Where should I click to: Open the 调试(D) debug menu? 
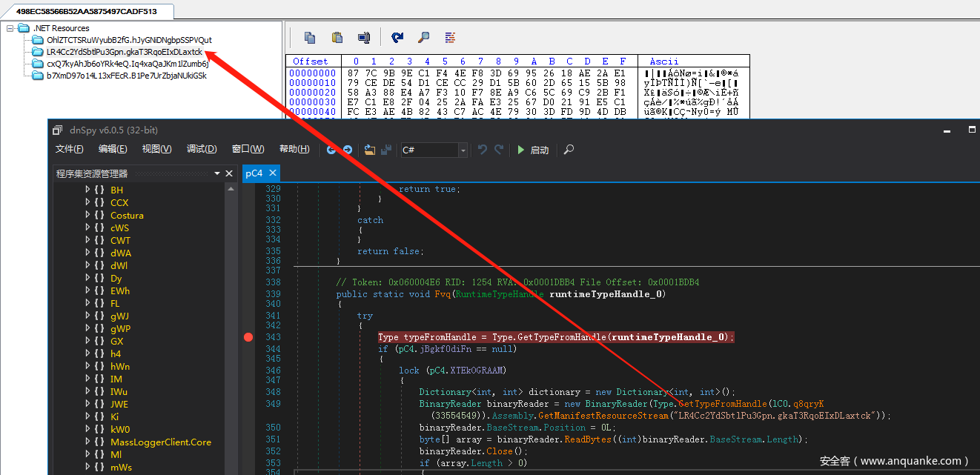[202, 149]
